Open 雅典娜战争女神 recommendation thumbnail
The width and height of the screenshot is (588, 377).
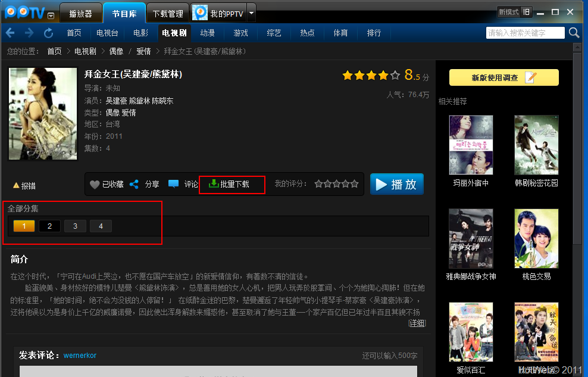pyautogui.click(x=471, y=239)
